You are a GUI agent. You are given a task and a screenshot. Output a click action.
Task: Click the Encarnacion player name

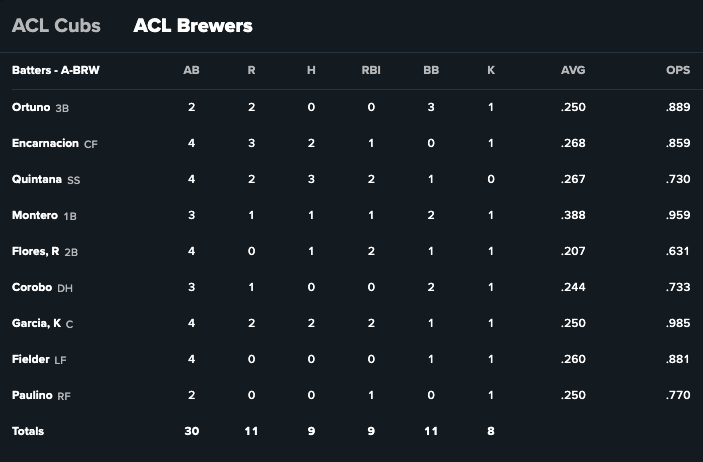(45, 143)
